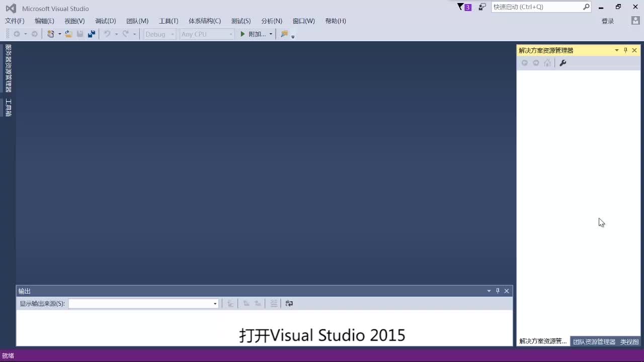Click the Open File folder icon
Viewport: 644px width, 362px height.
(x=68, y=34)
